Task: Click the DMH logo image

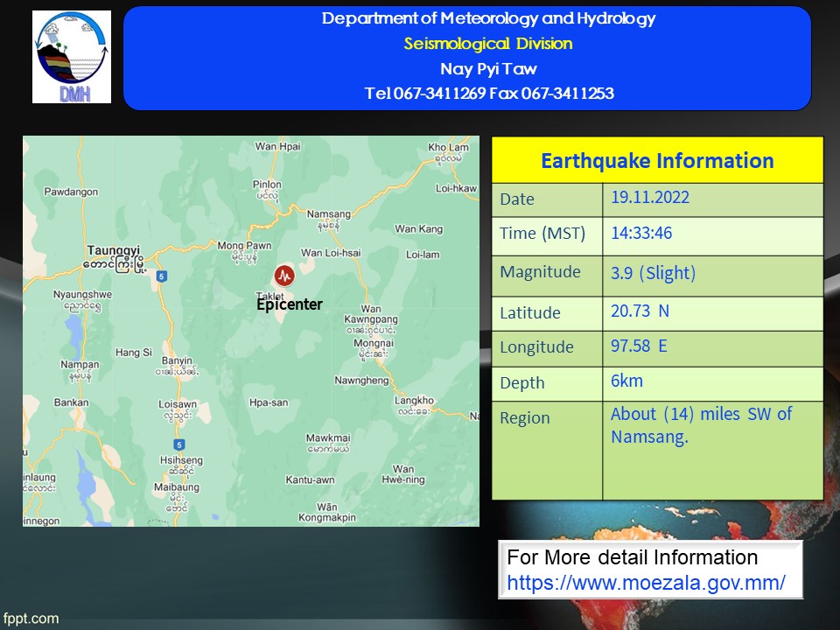Action: click(72, 57)
